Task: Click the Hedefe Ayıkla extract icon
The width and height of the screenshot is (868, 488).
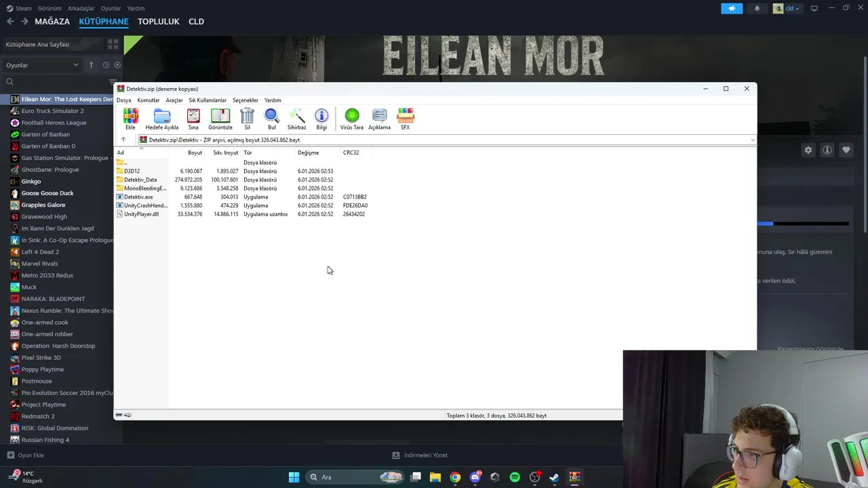Action: [162, 119]
